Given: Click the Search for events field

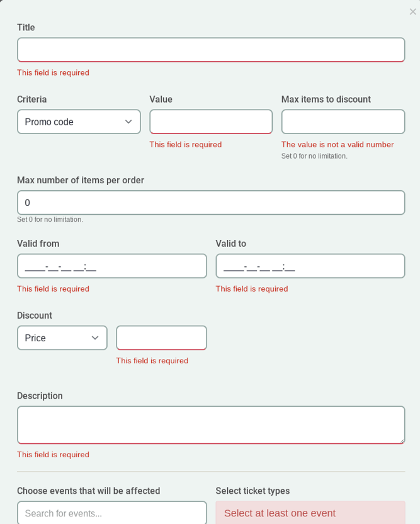Looking at the screenshot, I should (111, 513).
